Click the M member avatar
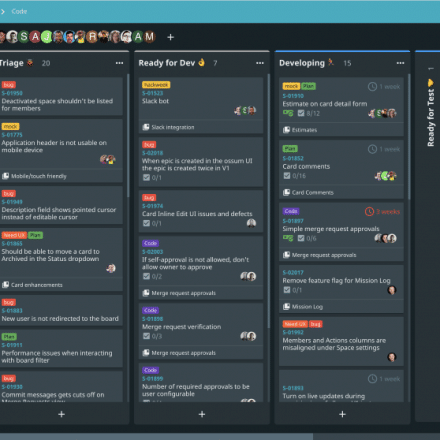The height and width of the screenshot is (440, 440). point(149,37)
